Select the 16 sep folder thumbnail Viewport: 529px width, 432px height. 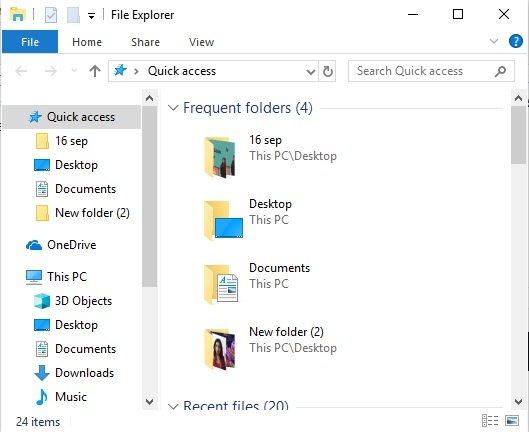pyautogui.click(x=220, y=157)
